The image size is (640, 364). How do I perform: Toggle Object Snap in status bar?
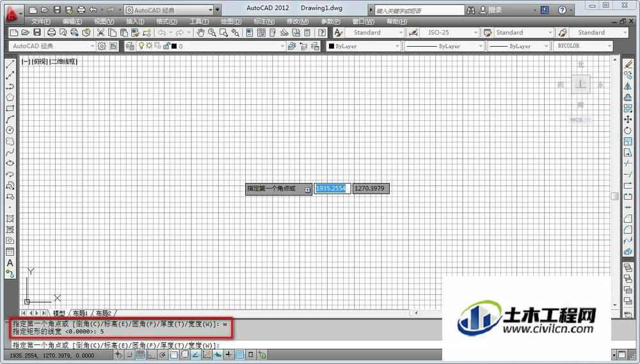173,354
